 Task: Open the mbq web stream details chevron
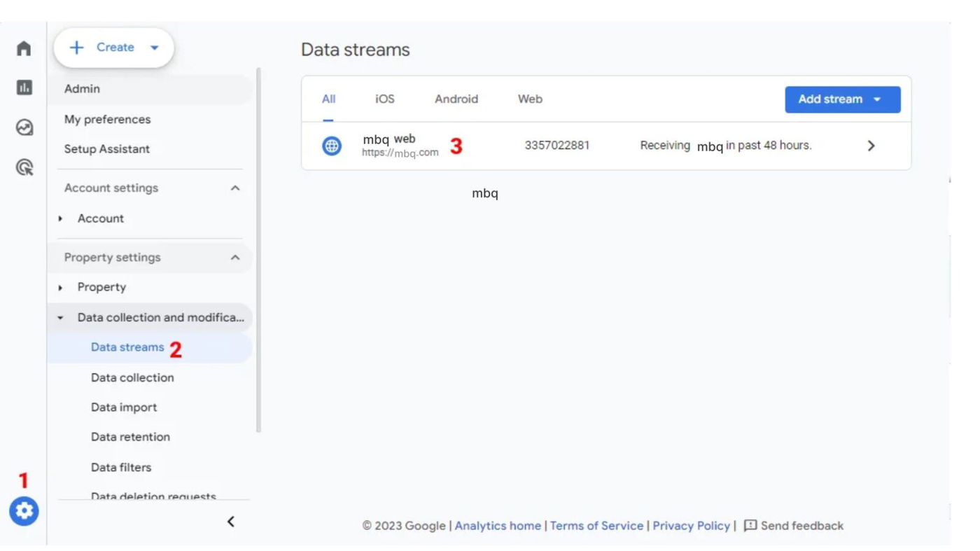[871, 146]
